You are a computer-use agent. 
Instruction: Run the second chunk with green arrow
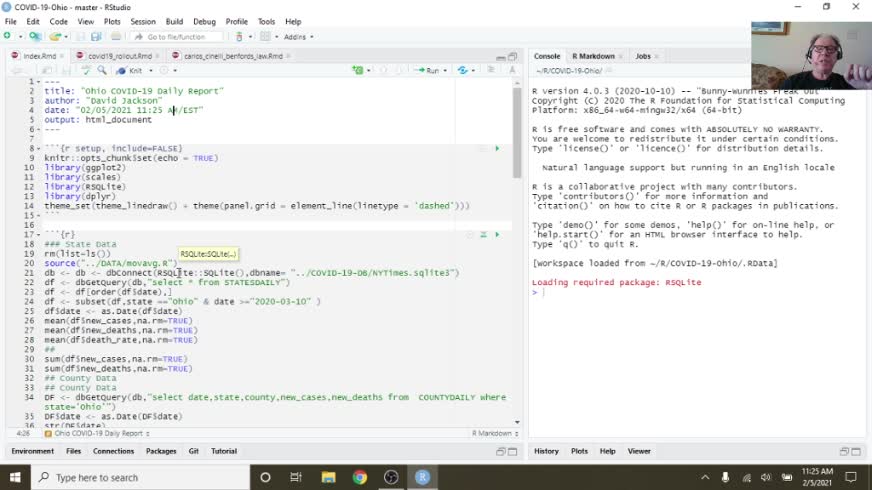tap(497, 235)
